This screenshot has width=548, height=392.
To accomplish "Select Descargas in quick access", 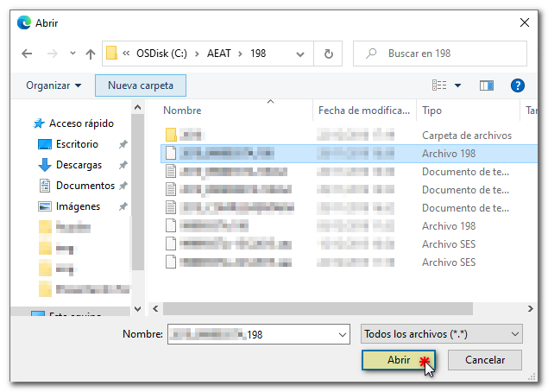I will [x=79, y=165].
